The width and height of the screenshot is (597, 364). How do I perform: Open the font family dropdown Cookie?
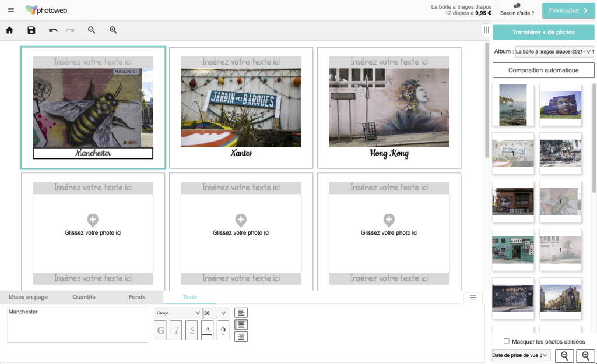(178, 313)
